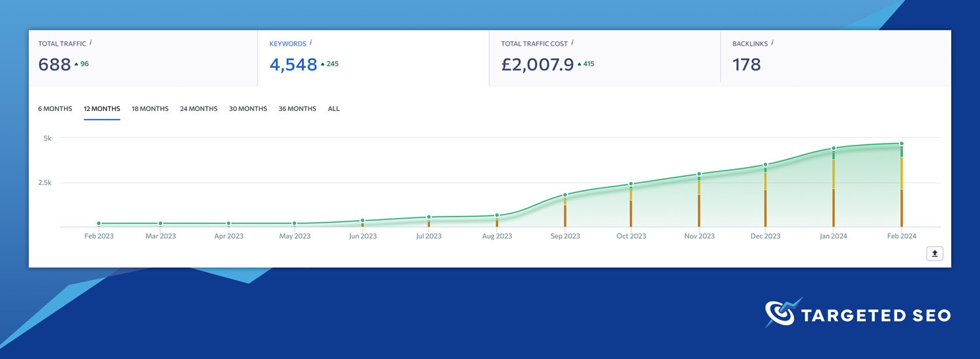The image size is (980, 359).
Task: Click the Aug 2023 data point
Action: tap(497, 215)
